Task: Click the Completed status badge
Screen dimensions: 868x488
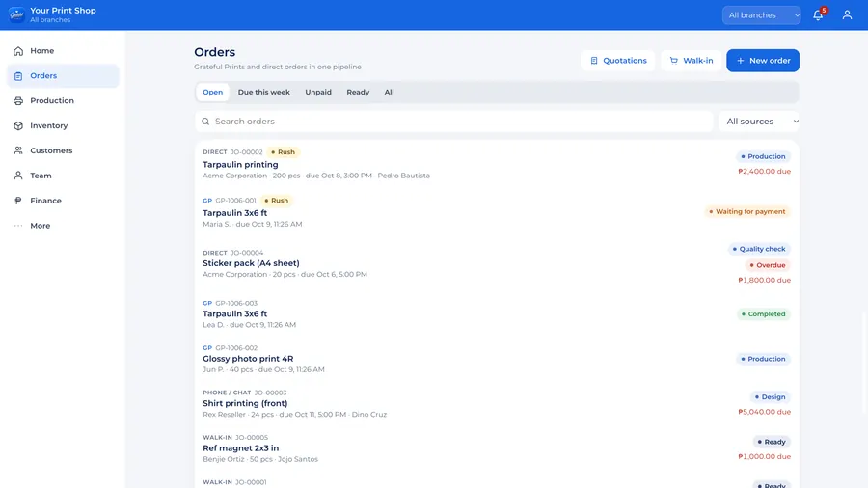Action: coord(764,313)
